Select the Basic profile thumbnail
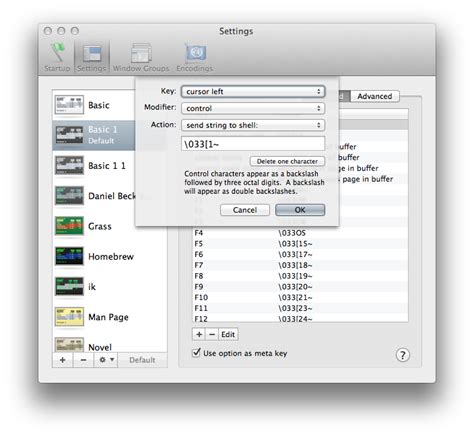The width and height of the screenshot is (474, 436). (69, 105)
